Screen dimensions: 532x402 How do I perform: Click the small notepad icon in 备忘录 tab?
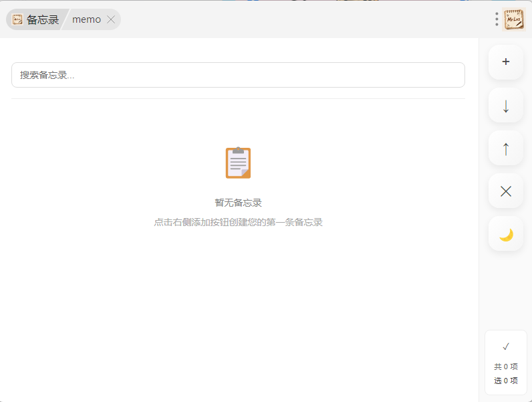tap(17, 20)
